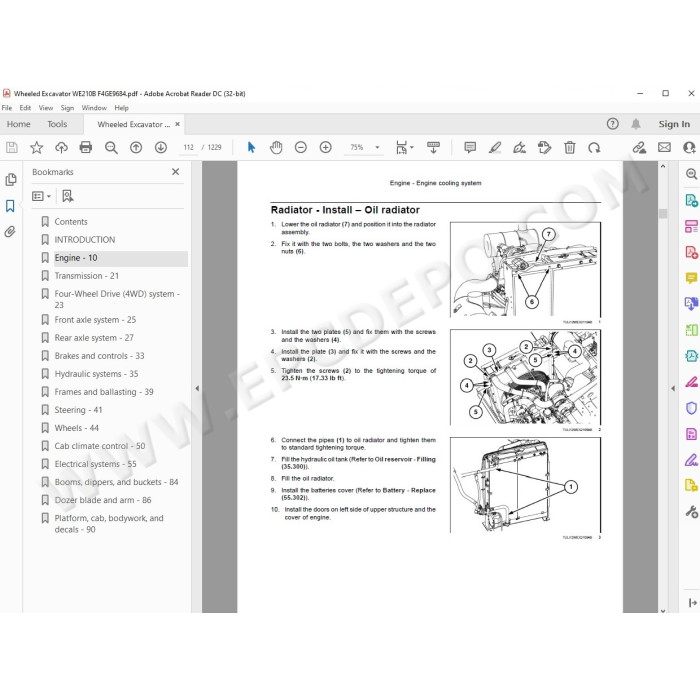
Task: Select the Engine - 10 bookmark
Action: click(x=75, y=258)
